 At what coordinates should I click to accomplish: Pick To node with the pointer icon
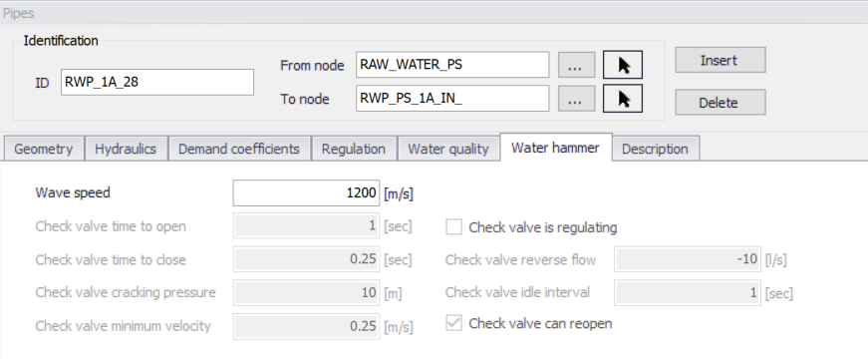(x=622, y=99)
